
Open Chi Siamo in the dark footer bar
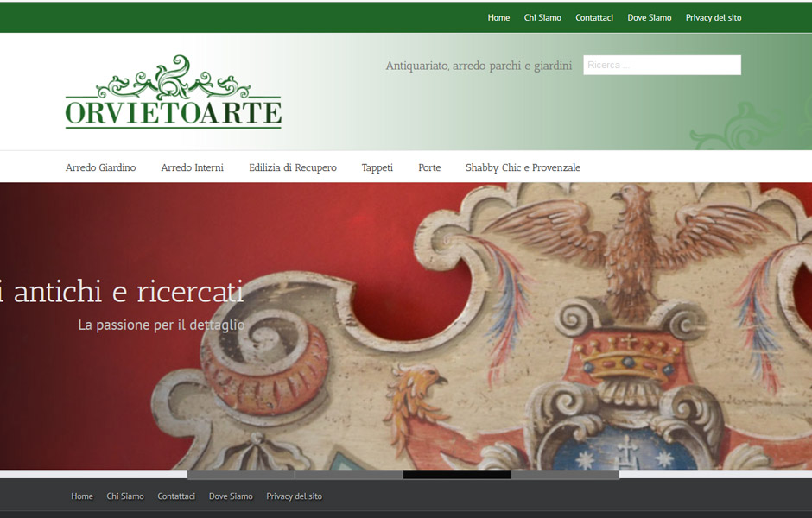point(124,496)
